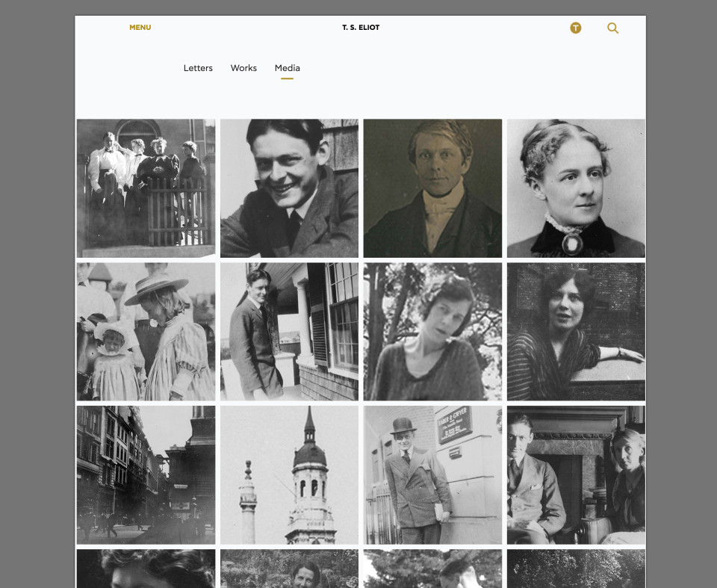Open photo of woman under tree
The image size is (717, 588).
[432, 332]
